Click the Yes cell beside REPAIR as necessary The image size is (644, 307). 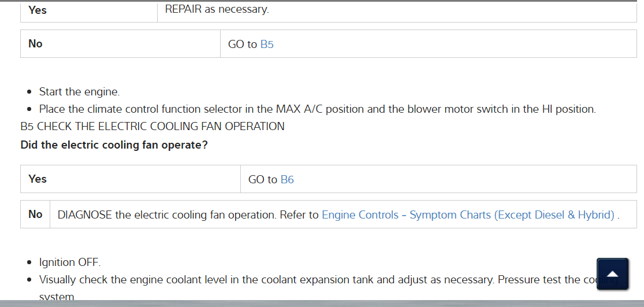click(38, 10)
